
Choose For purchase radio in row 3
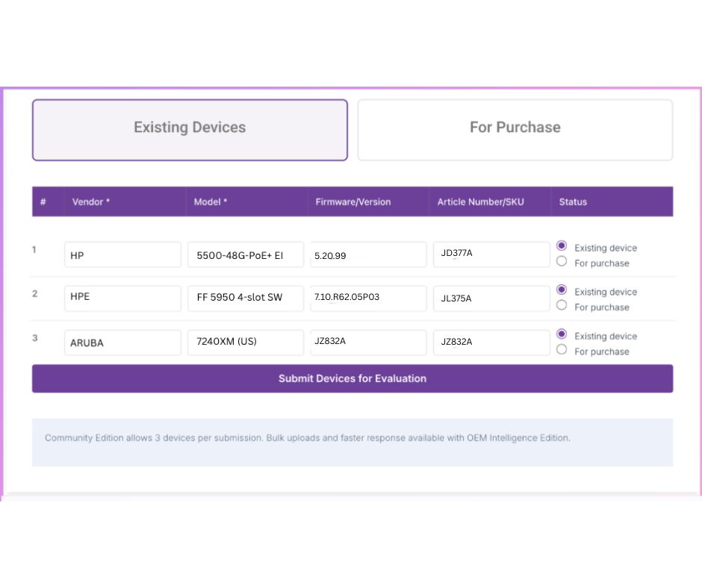562,349
